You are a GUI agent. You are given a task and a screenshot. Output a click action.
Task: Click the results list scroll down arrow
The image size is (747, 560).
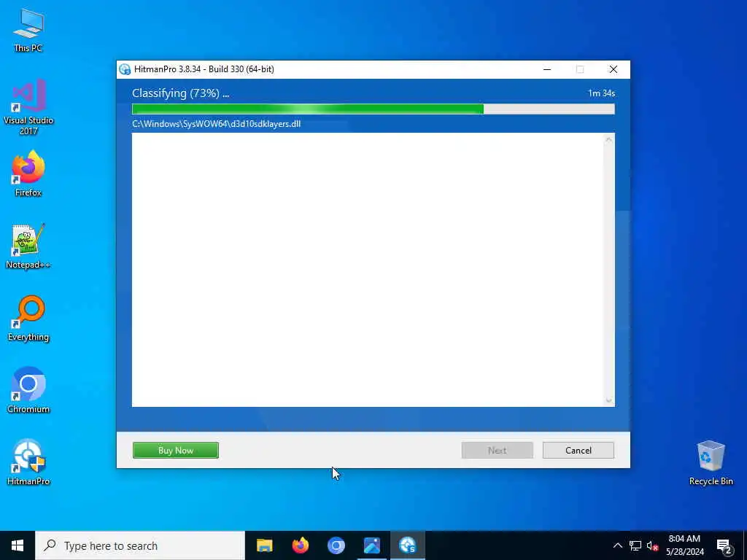pos(608,400)
